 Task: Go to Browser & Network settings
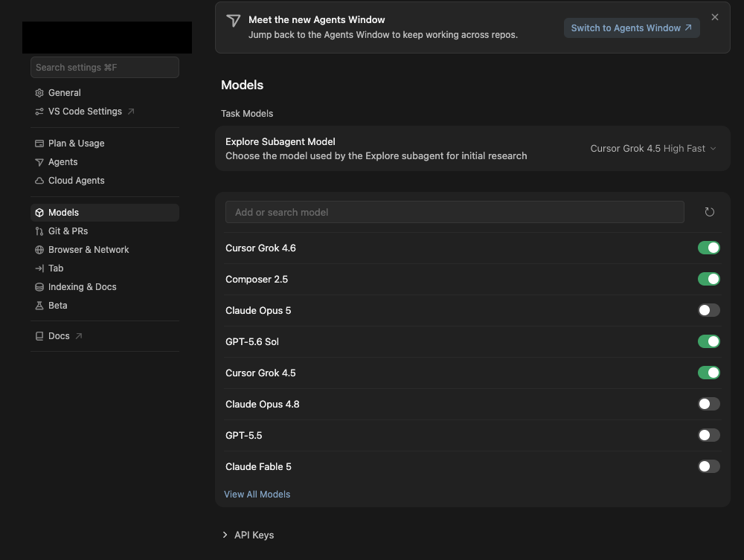point(105,250)
